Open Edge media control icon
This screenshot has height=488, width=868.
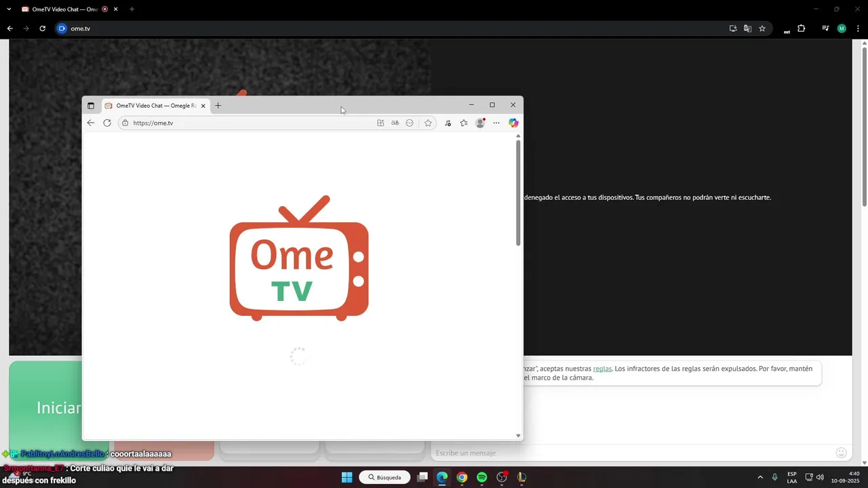tap(448, 123)
